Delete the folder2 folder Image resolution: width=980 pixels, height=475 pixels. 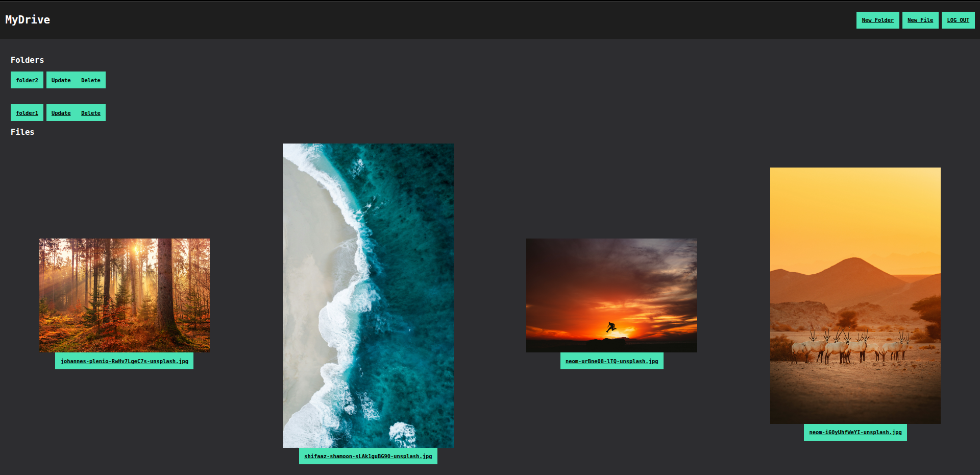[x=91, y=80]
